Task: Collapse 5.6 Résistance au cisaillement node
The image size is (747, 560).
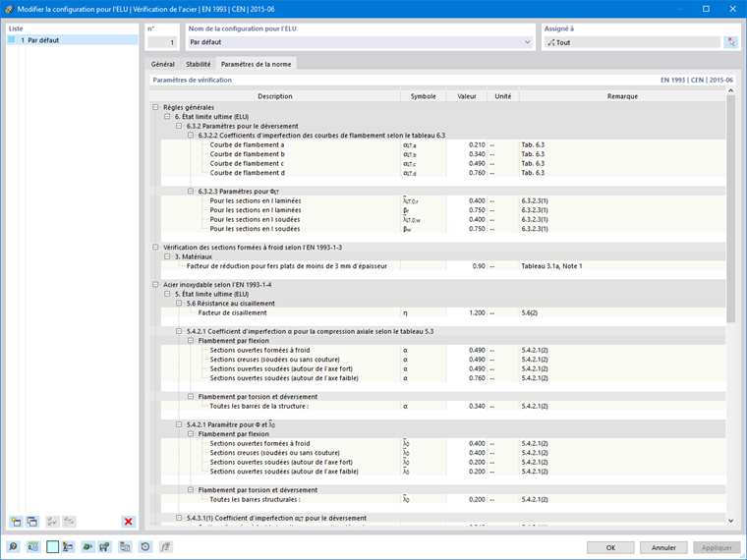Action: click(x=179, y=304)
